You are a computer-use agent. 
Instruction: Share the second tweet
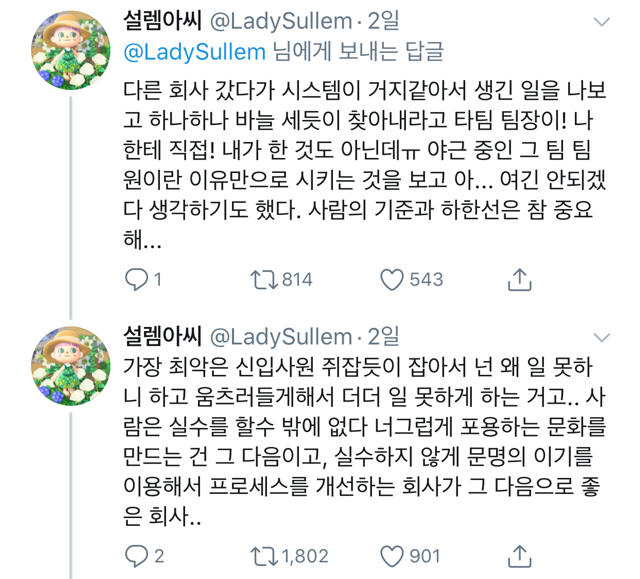tap(519, 555)
